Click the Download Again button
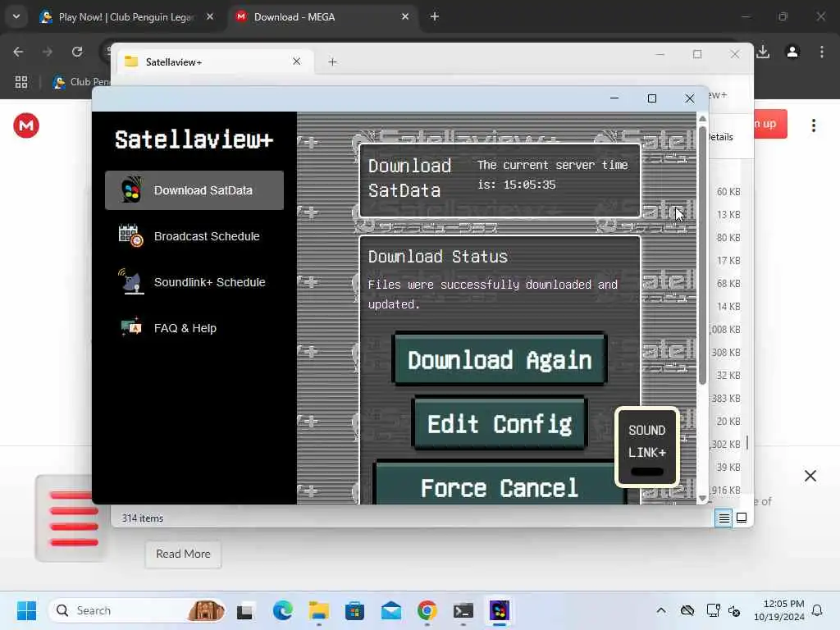The height and width of the screenshot is (630, 840). point(500,359)
